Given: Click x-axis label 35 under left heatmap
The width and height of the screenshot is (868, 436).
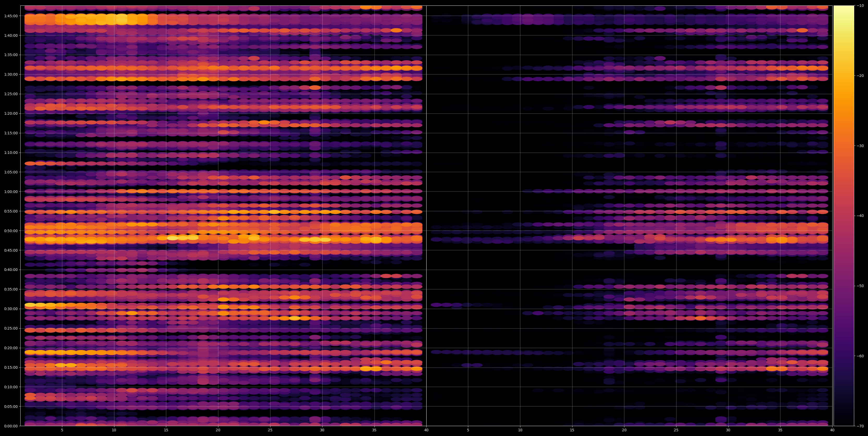Looking at the screenshot, I should [374, 430].
